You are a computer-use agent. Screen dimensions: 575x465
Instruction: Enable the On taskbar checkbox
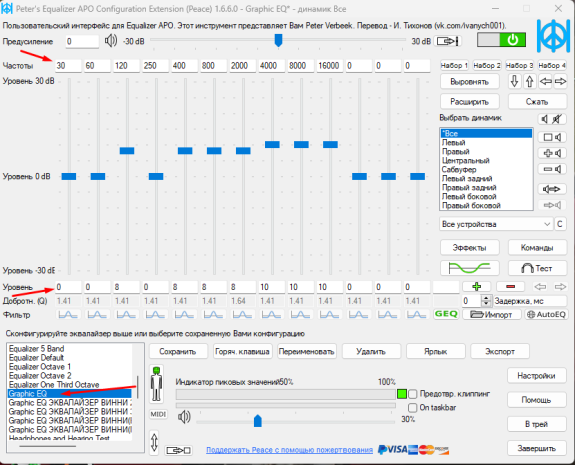click(413, 407)
